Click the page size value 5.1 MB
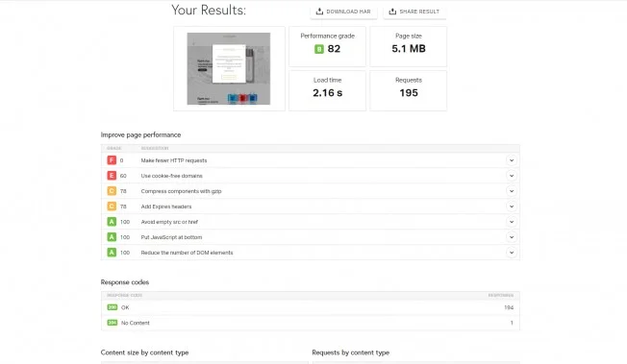The height and width of the screenshot is (364, 627). (x=409, y=49)
